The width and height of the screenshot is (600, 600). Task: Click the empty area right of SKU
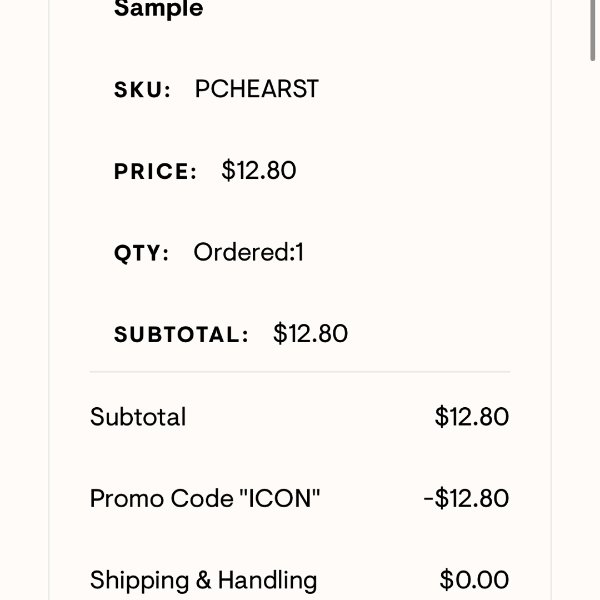(432, 89)
